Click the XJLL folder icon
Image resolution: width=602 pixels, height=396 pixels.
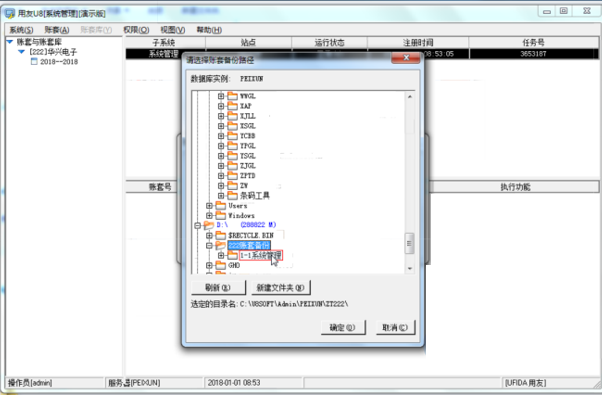(232, 116)
